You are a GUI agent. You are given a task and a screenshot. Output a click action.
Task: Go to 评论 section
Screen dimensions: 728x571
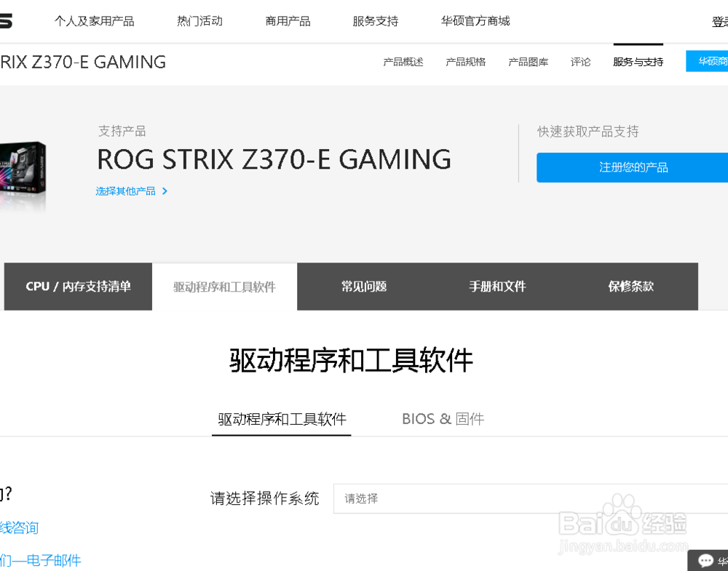pyautogui.click(x=580, y=62)
